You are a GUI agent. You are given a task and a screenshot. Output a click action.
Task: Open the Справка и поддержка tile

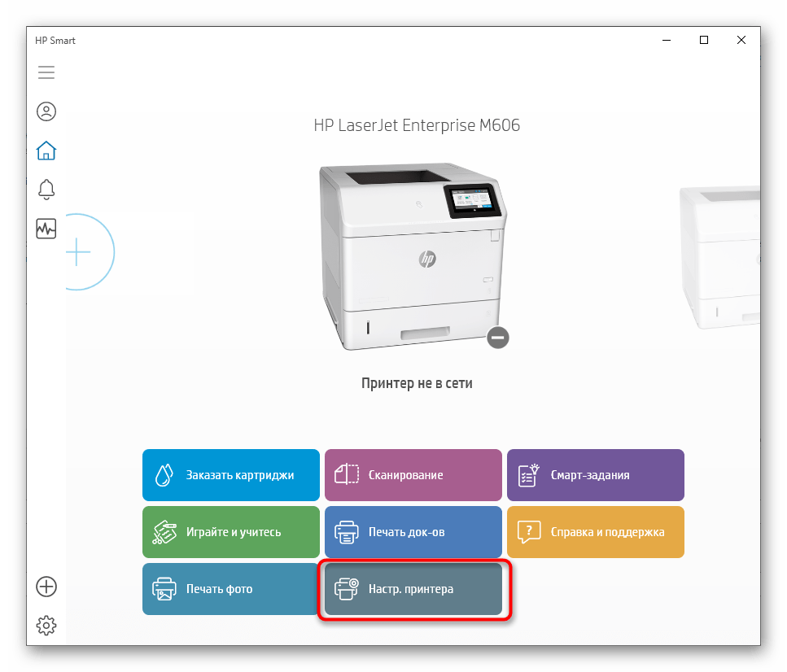pyautogui.click(x=595, y=532)
